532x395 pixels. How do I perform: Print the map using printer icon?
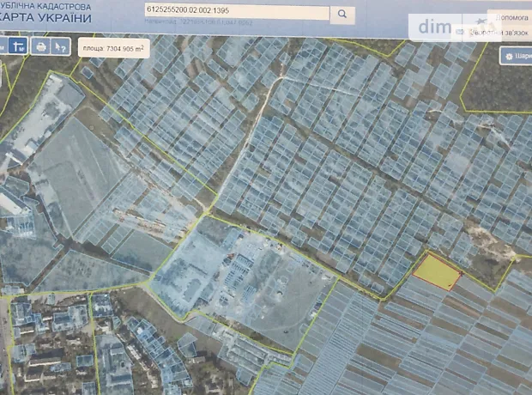click(40, 46)
